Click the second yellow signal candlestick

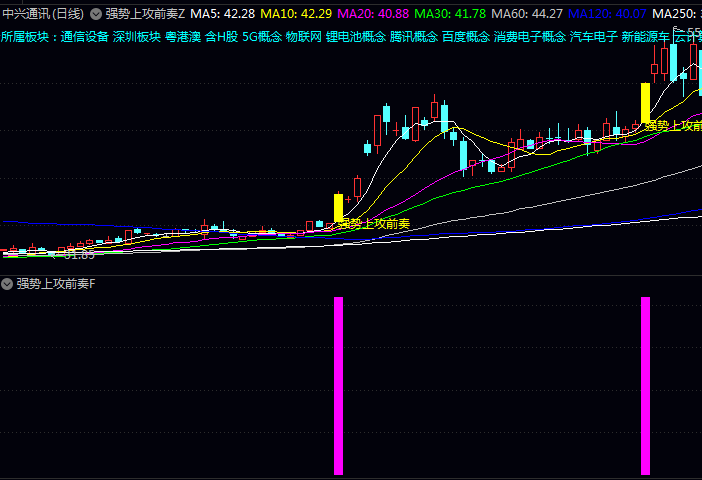click(x=645, y=103)
